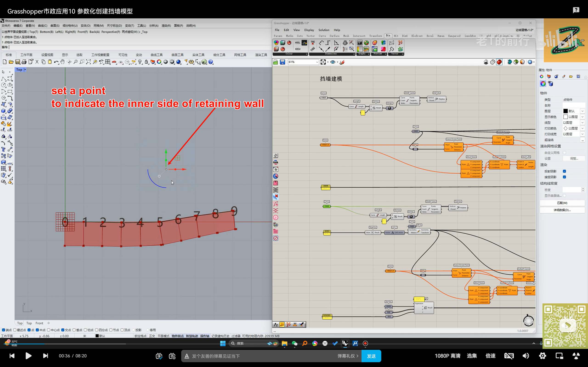
Task: Click the Grasshopper save document icon
Action: pos(282,62)
